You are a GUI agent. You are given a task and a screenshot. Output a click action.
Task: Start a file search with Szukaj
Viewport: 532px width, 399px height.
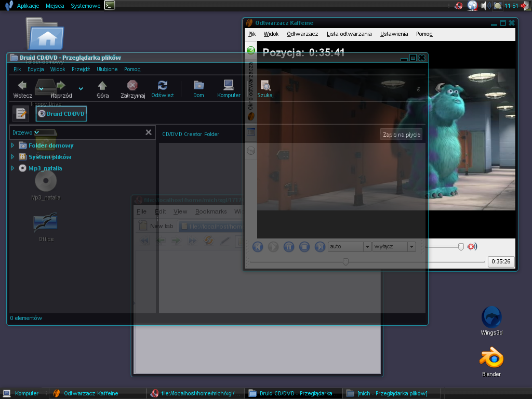(x=265, y=89)
